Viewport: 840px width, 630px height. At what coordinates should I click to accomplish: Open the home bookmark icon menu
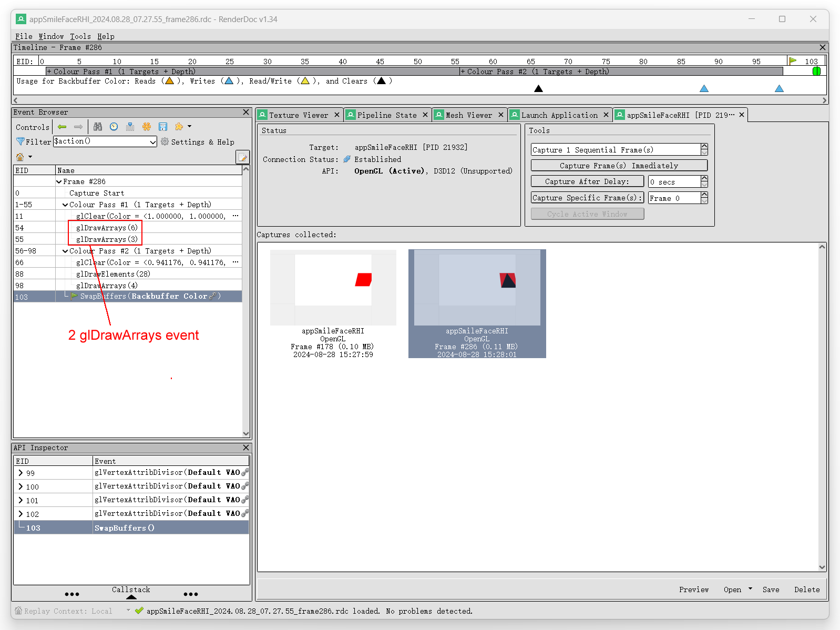tap(24, 157)
